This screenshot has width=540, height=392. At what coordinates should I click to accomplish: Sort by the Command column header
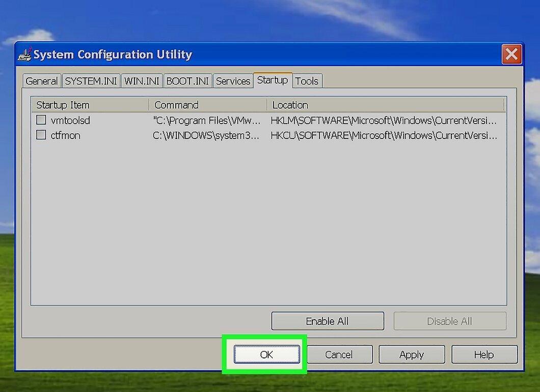[x=208, y=105]
